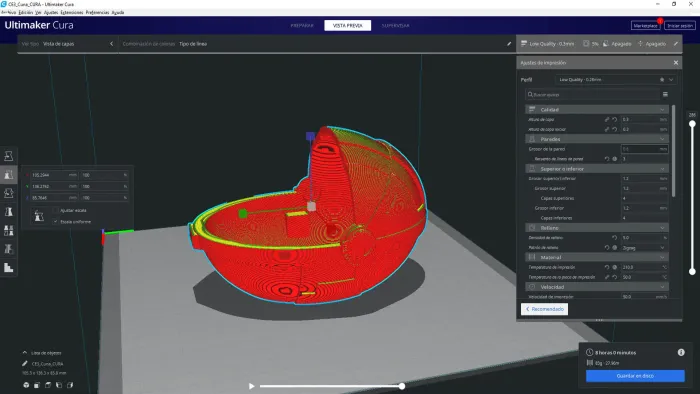Click the star icon in the Perfil field
This screenshot has height=394, width=700.
point(662,79)
